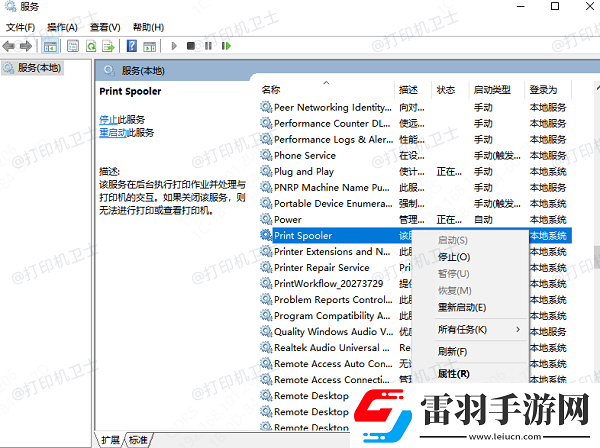Click the Forward arrow toolbar icon
Viewport: 600px width, 448px height.
coord(26,46)
